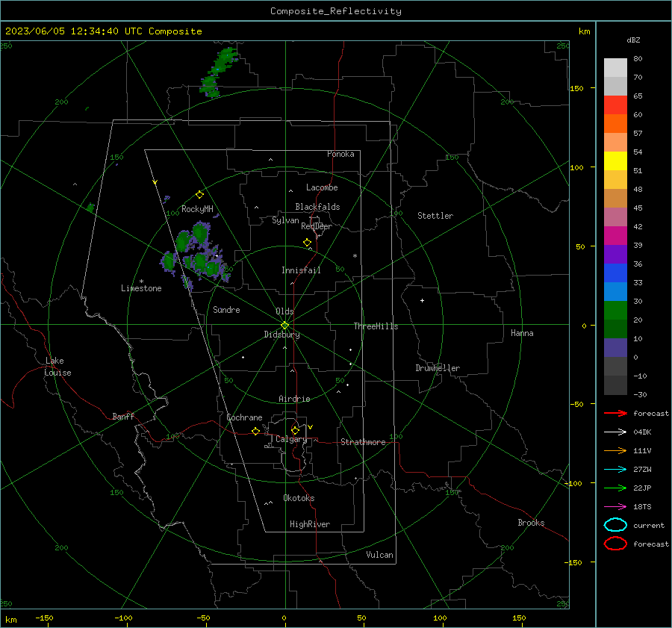Image resolution: width=672 pixels, height=628 pixels.
Task: Click the Lake Louise label
Action: [x=57, y=367]
